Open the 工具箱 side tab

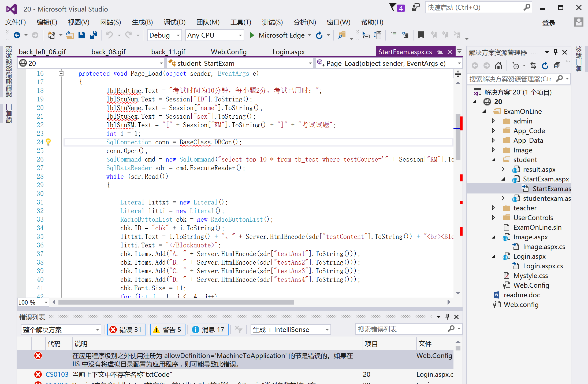click(9, 114)
